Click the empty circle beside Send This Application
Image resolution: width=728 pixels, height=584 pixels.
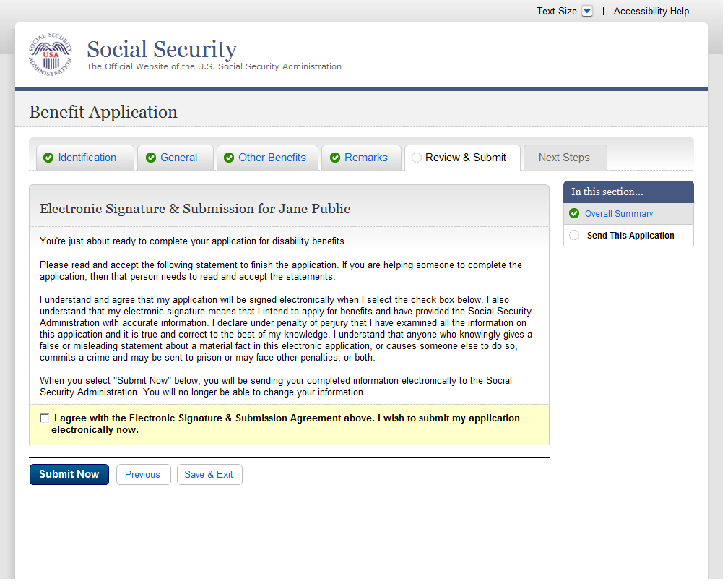pyautogui.click(x=574, y=236)
